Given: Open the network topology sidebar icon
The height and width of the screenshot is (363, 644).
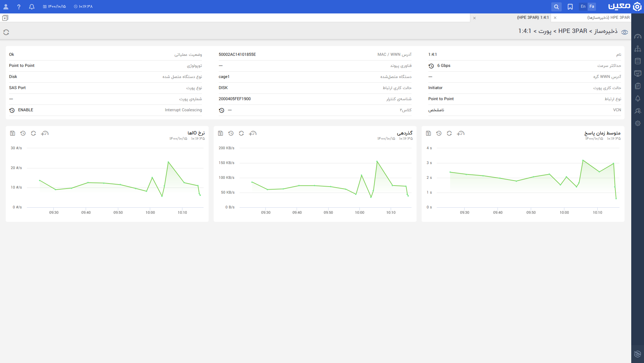Looking at the screenshot, I should point(638,49).
